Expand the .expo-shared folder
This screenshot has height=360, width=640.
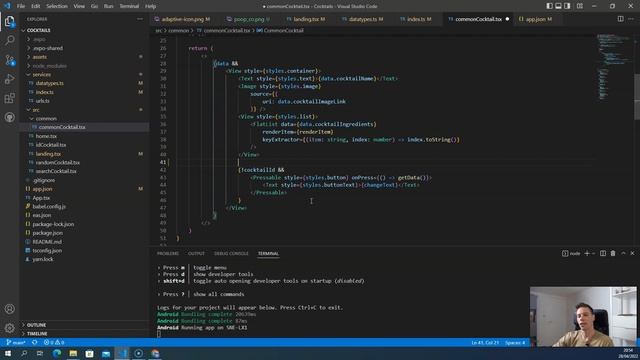[x=48, y=48]
